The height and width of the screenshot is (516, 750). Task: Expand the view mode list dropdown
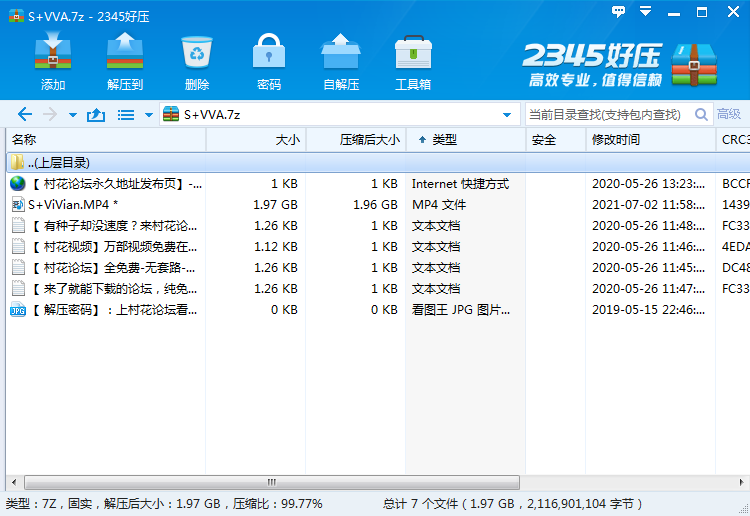pyautogui.click(x=149, y=115)
